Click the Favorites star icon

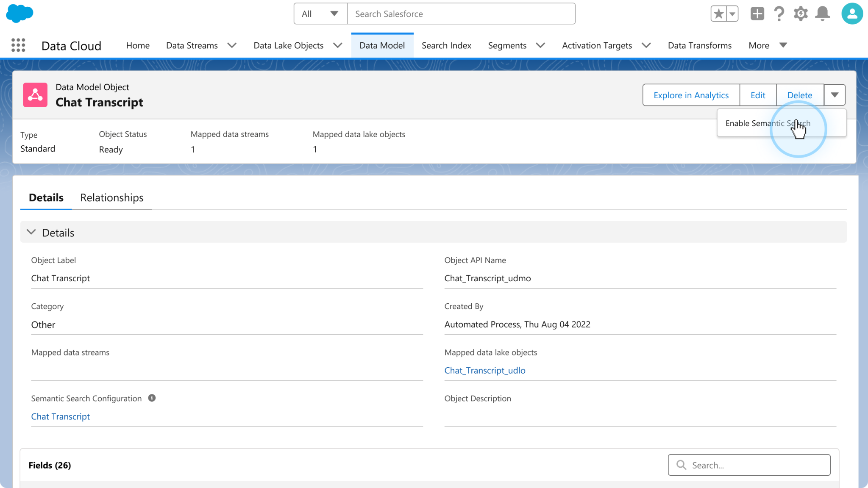pyautogui.click(x=718, y=13)
